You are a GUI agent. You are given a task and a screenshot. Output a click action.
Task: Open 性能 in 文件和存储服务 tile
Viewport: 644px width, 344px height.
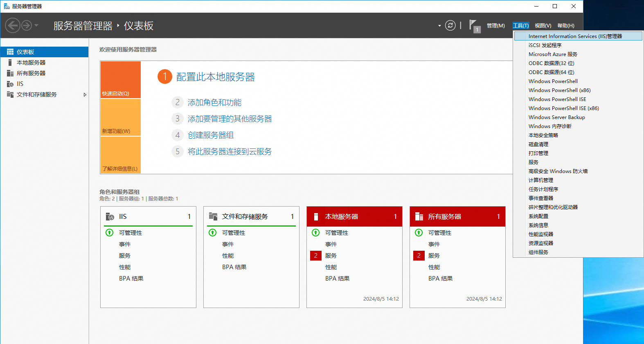(x=228, y=256)
